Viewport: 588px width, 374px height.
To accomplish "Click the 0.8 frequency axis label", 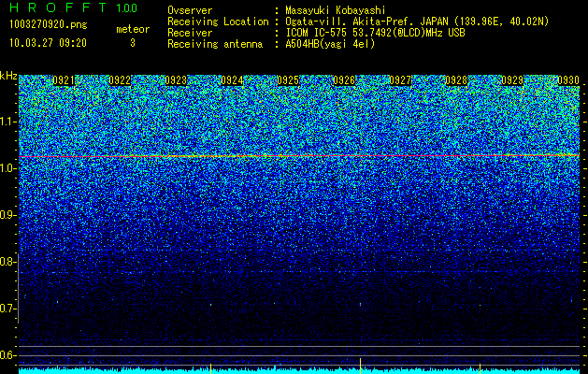I will (7, 262).
